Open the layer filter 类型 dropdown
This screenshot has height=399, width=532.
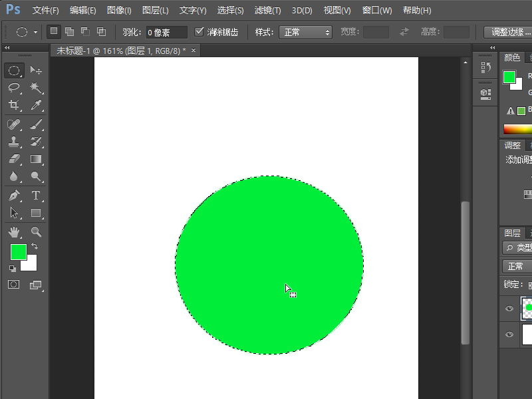517,247
